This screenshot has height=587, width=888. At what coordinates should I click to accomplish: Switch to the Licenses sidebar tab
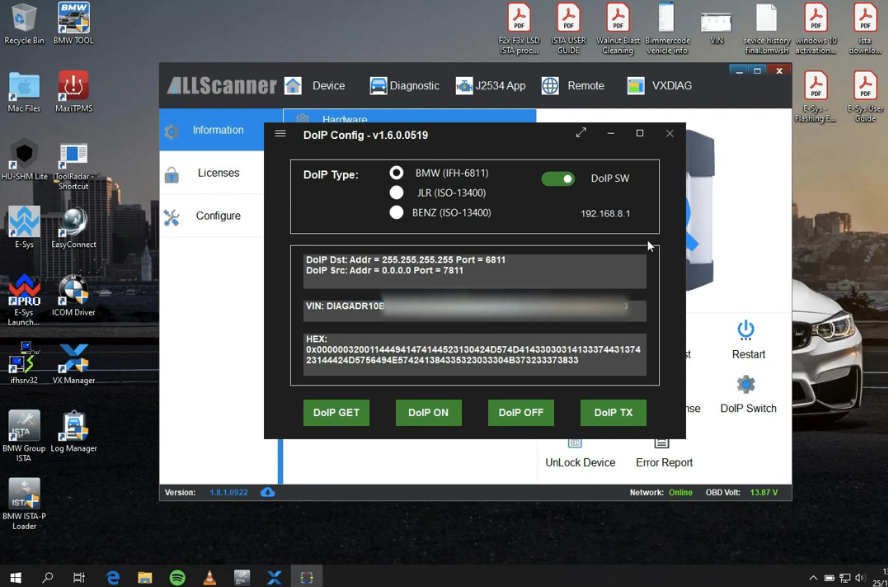pos(212,173)
